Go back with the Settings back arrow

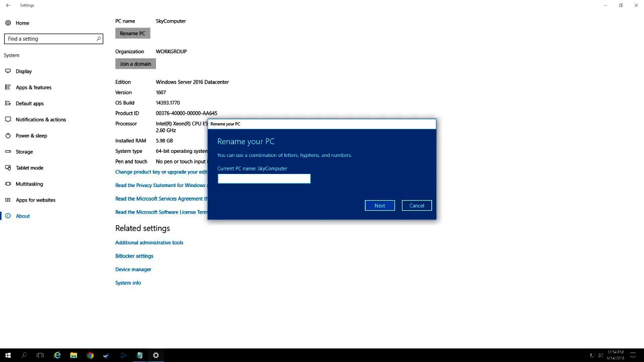point(8,5)
